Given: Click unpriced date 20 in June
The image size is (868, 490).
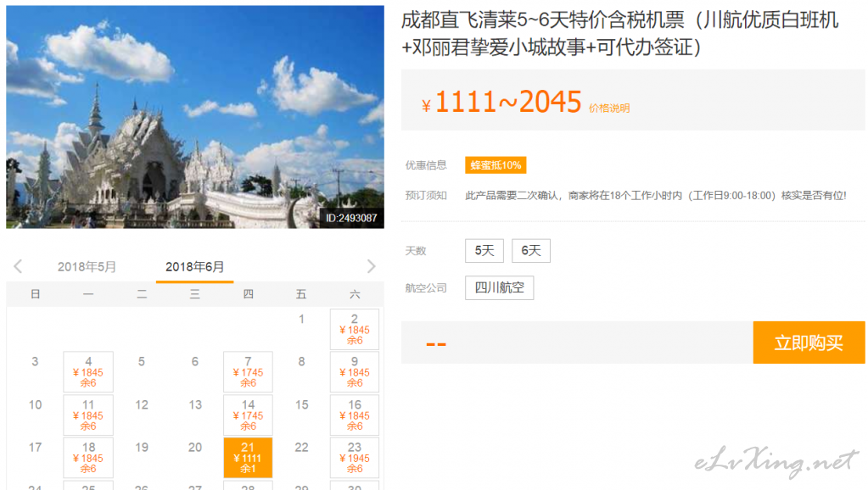Looking at the screenshot, I should click(195, 448).
